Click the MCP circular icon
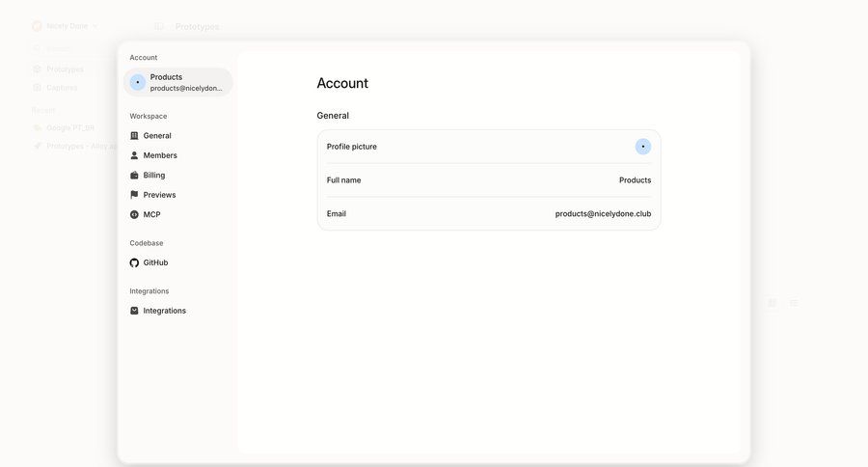The height and width of the screenshot is (467, 868). [x=134, y=214]
